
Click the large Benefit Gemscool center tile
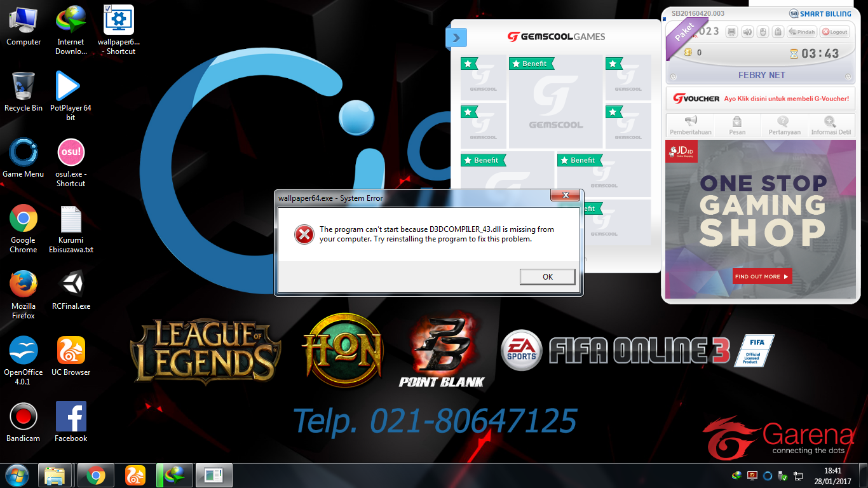555,102
